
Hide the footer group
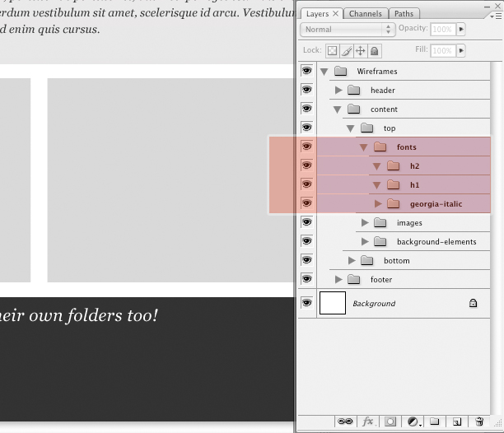coord(306,279)
